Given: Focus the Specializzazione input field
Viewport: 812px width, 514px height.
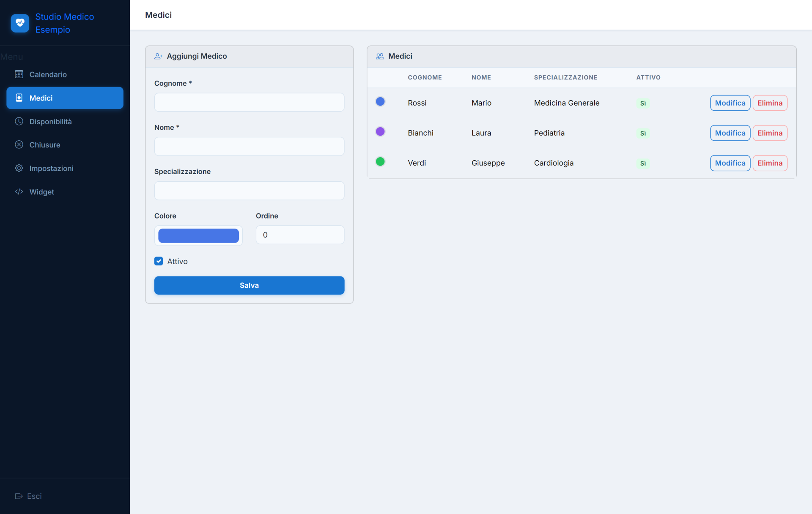Looking at the screenshot, I should pyautogui.click(x=249, y=191).
